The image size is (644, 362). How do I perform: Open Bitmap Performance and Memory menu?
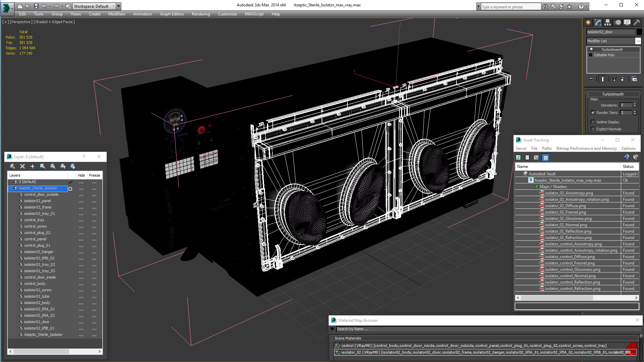[x=586, y=148]
